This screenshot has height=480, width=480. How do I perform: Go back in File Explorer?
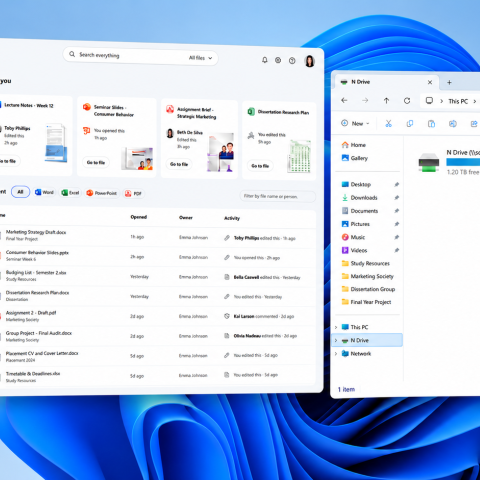pos(344,100)
